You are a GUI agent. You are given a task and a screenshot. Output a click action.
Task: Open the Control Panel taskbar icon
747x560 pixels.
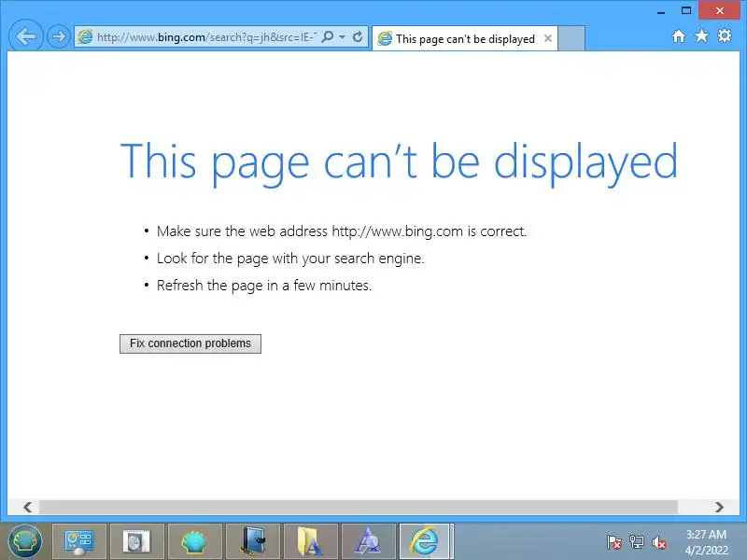(79, 542)
